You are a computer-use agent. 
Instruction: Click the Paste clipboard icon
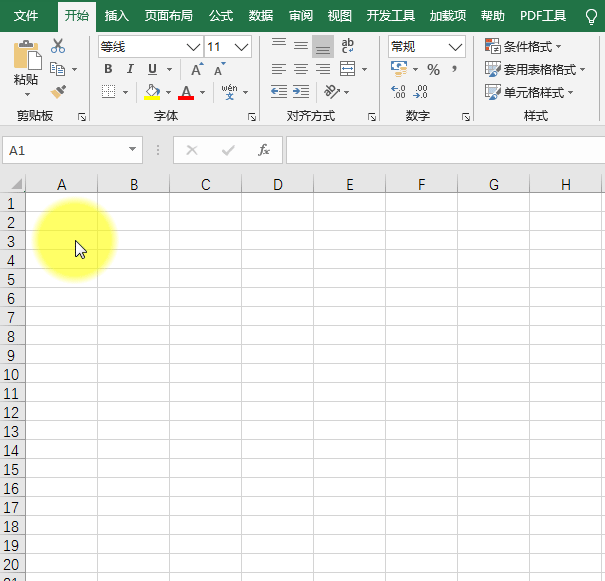pyautogui.click(x=27, y=56)
